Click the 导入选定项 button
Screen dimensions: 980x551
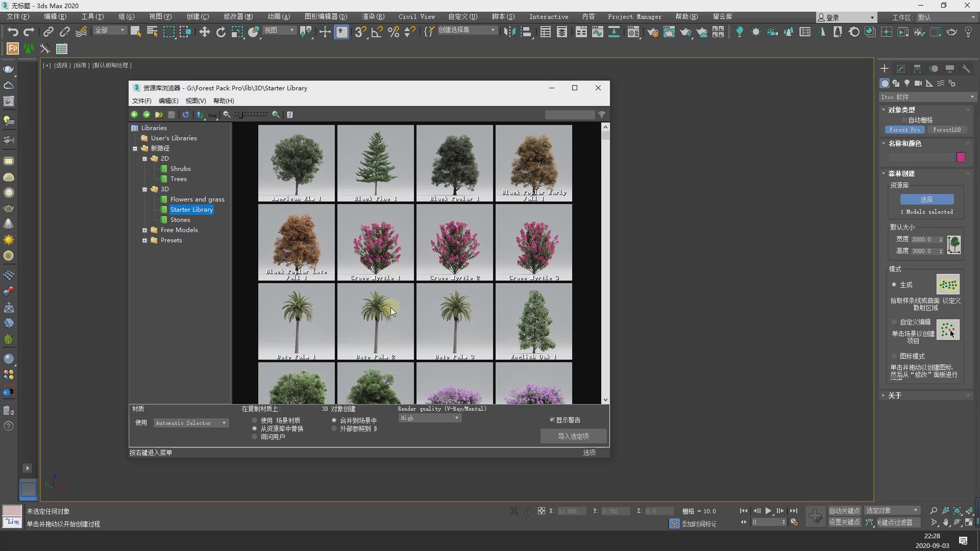[573, 436]
